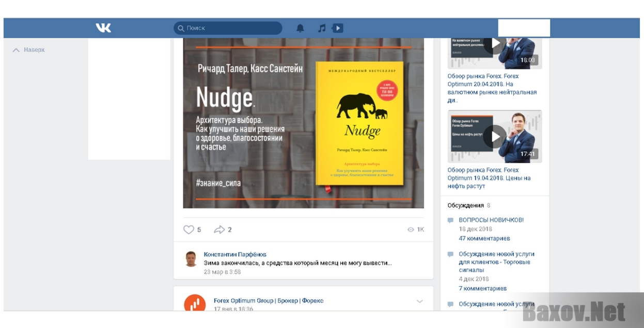Open discussion Обсуждение новой услуги - Торговые сигналы
Screen dimensions: 644x328
tap(497, 262)
